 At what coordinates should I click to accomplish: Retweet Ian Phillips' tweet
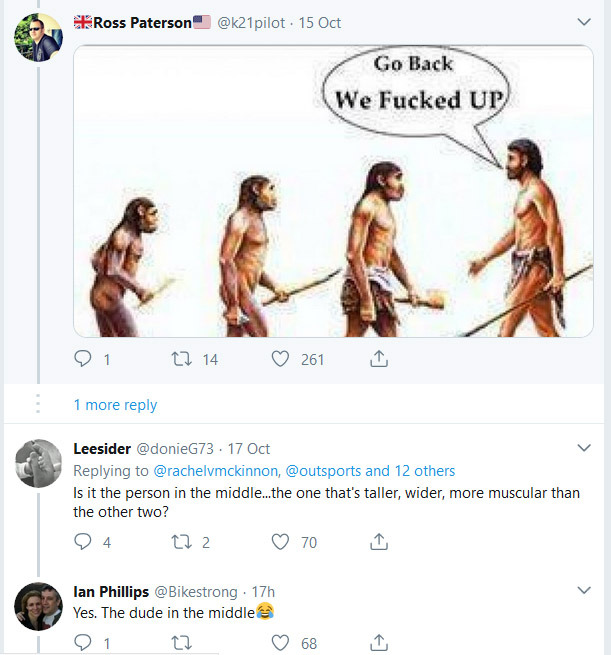click(x=181, y=643)
